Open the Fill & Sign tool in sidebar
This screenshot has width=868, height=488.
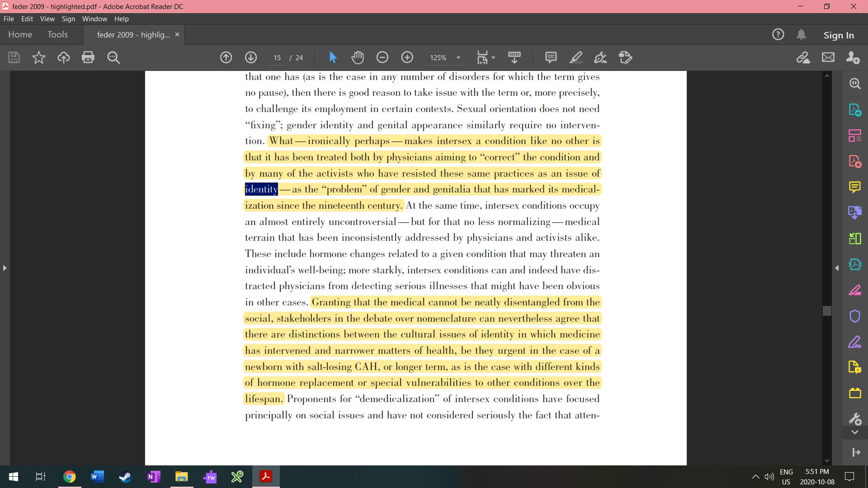pos(854,342)
